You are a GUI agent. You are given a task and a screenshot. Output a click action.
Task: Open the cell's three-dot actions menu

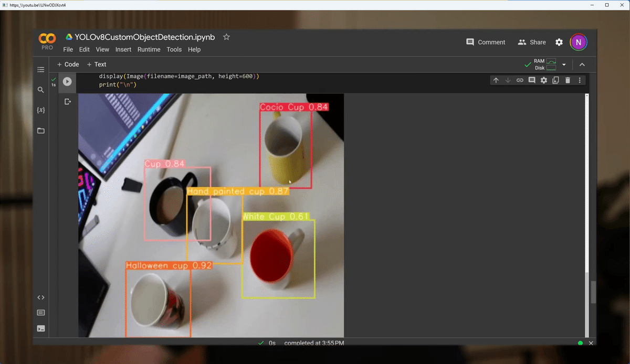[x=580, y=80]
